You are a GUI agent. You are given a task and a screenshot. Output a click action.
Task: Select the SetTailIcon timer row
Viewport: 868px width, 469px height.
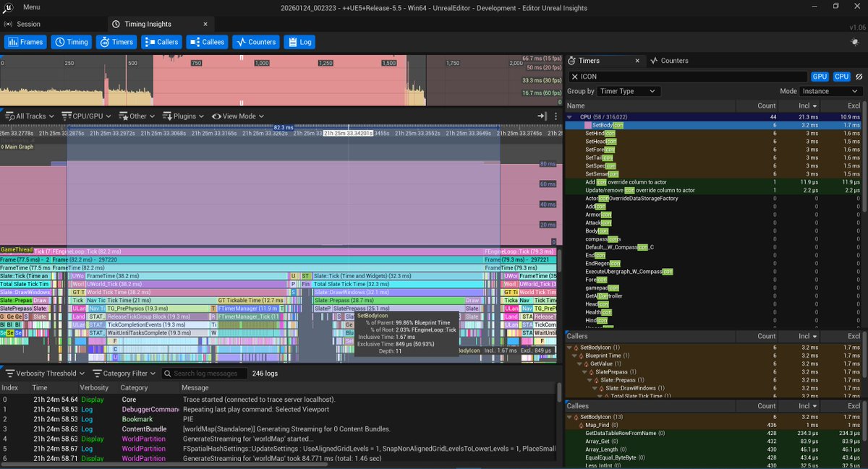click(x=715, y=158)
